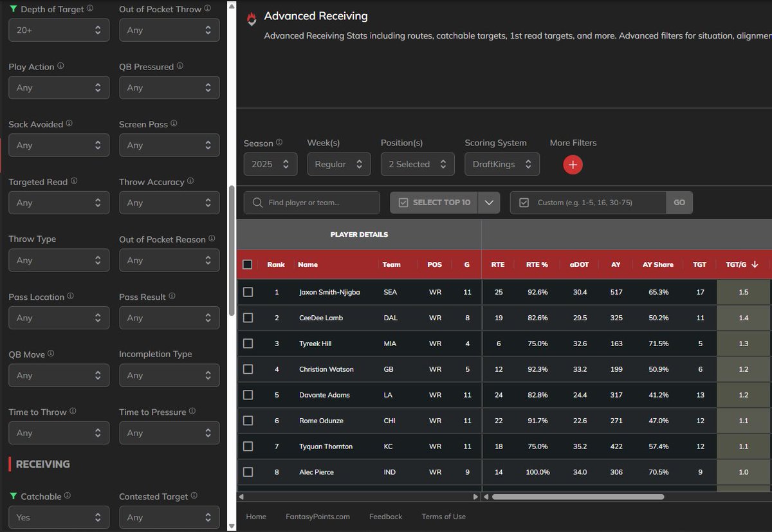Click the info icon beside Season label
772x532 pixels.
click(279, 143)
